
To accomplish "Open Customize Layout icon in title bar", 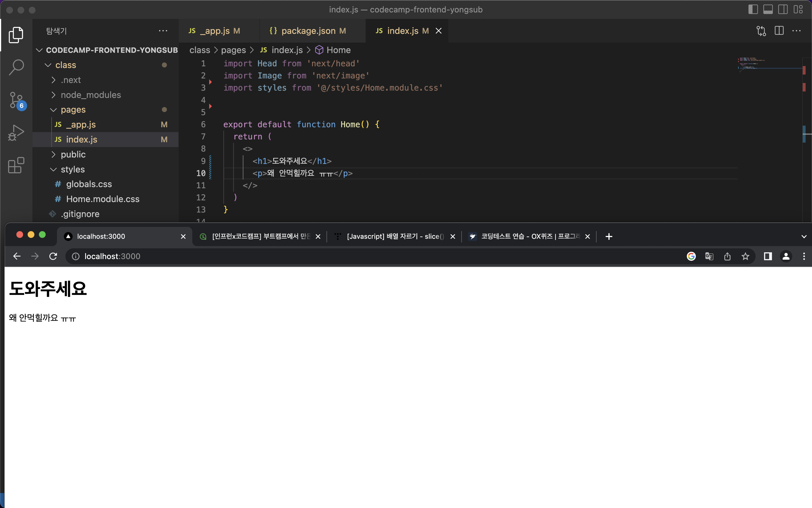I will (798, 9).
